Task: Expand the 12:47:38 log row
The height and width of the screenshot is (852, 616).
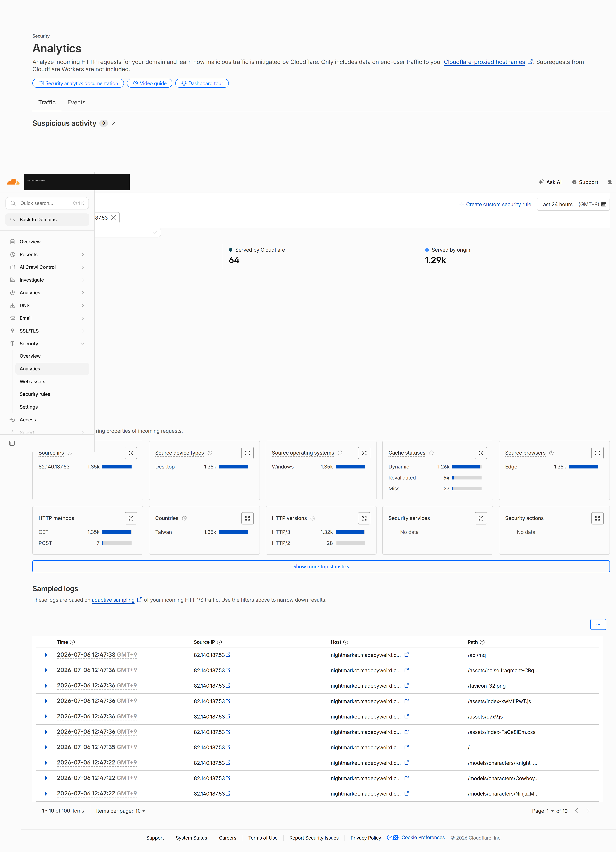Action: click(x=46, y=655)
